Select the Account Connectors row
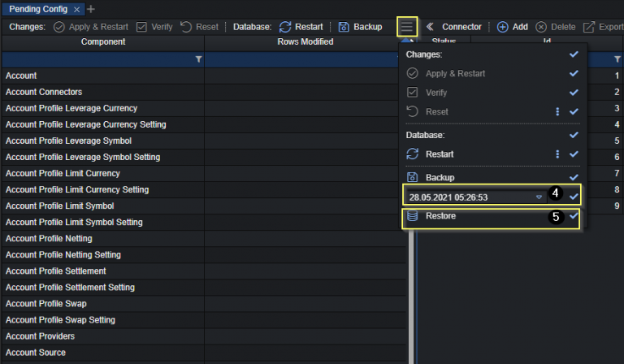Viewport: 624px width, 364px height. (x=204, y=92)
